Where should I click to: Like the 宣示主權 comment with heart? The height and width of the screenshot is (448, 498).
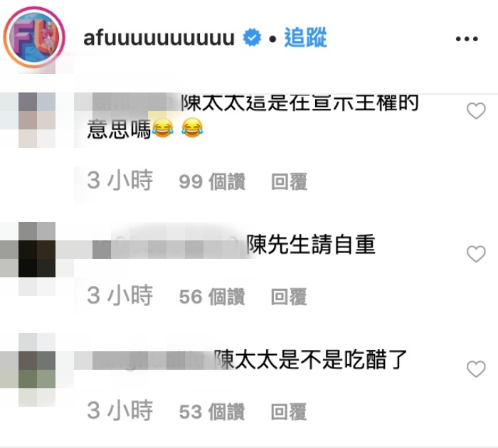click(476, 111)
